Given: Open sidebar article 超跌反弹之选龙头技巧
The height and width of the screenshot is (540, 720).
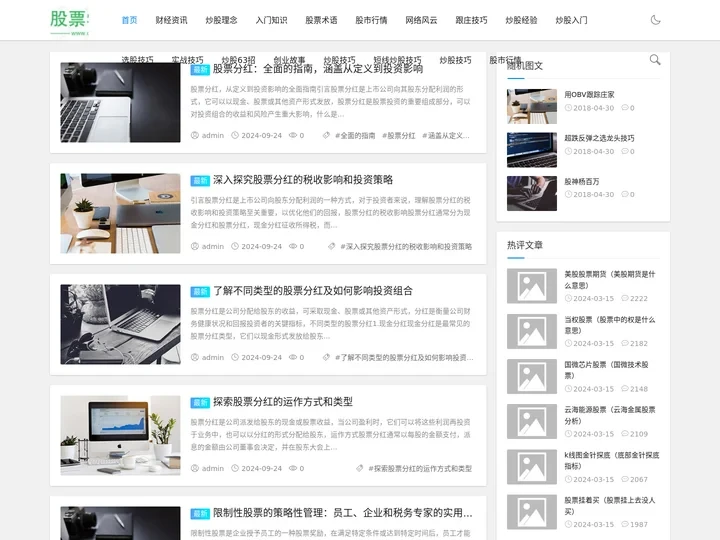Looking at the screenshot, I should tap(599, 138).
